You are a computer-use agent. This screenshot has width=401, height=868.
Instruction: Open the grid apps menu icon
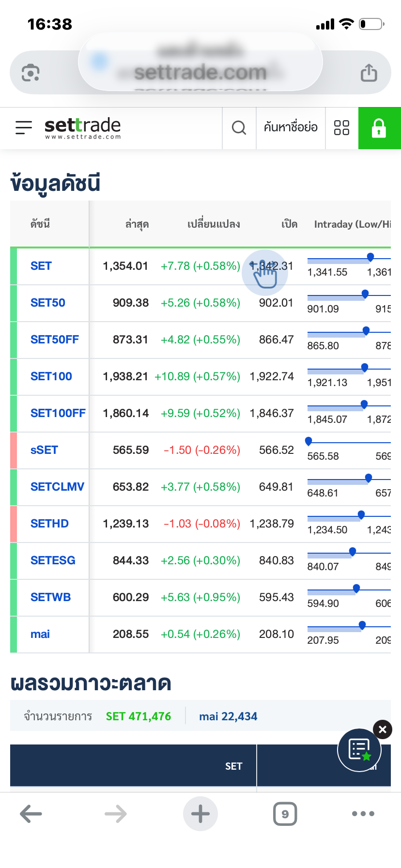[x=341, y=128]
